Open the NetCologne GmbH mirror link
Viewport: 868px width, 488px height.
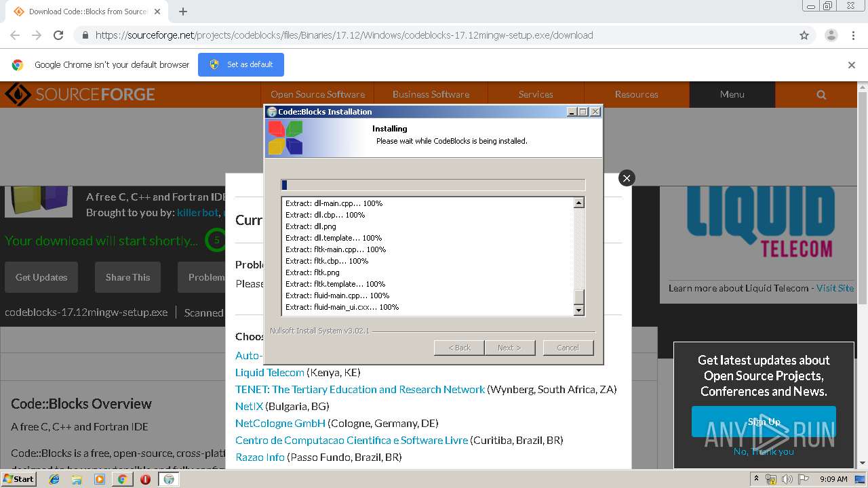click(280, 423)
